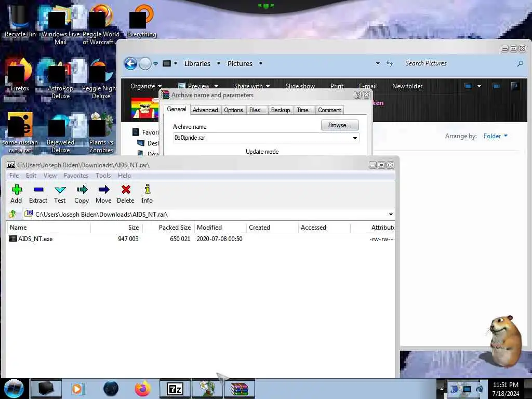532x399 pixels.
Task: Open the change view dropdown arrow in Explorer
Action: click(479, 86)
